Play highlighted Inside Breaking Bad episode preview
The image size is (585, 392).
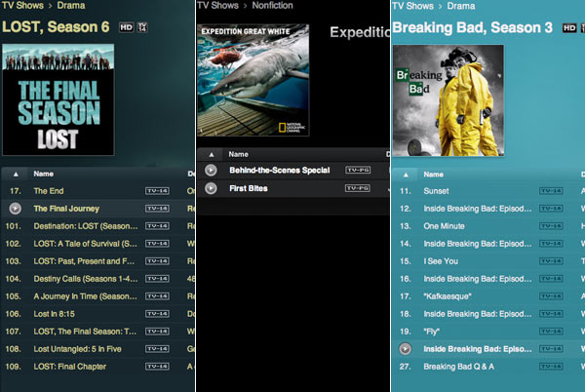406,349
